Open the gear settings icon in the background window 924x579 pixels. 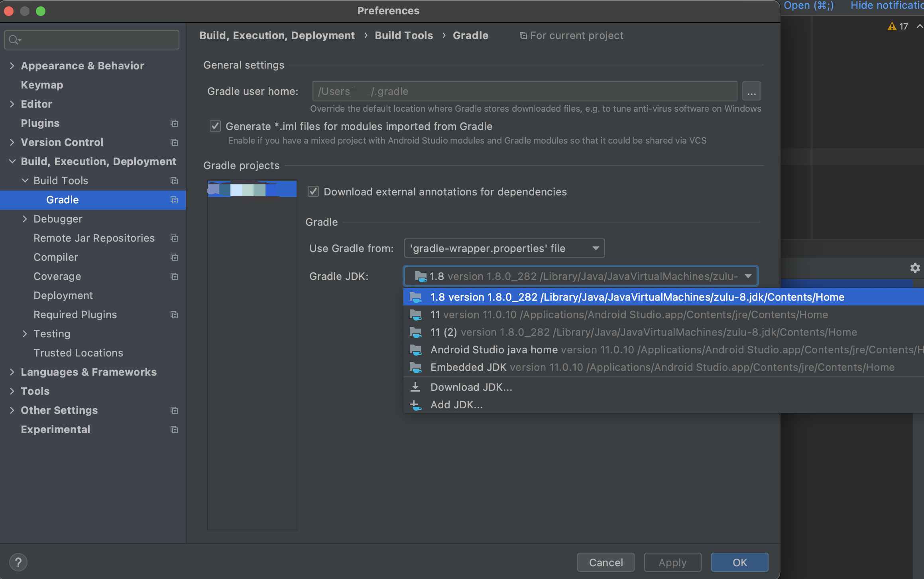coord(915,268)
